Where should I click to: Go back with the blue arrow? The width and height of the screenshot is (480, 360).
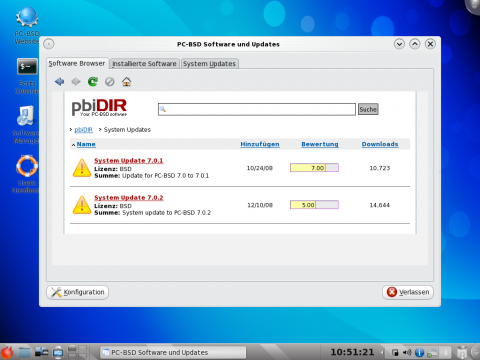click(60, 81)
